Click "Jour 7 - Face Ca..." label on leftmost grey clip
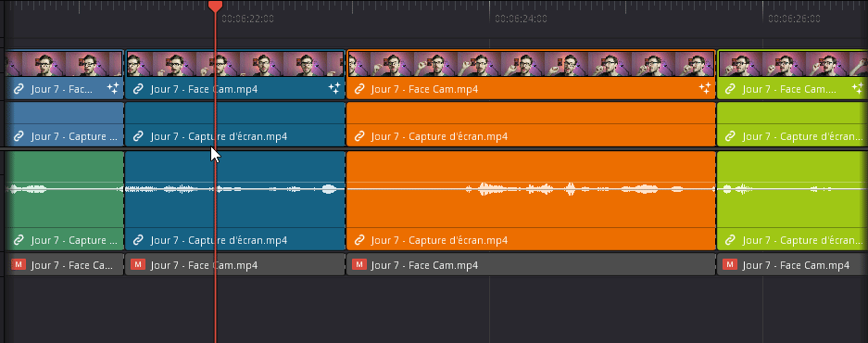 tap(71, 265)
